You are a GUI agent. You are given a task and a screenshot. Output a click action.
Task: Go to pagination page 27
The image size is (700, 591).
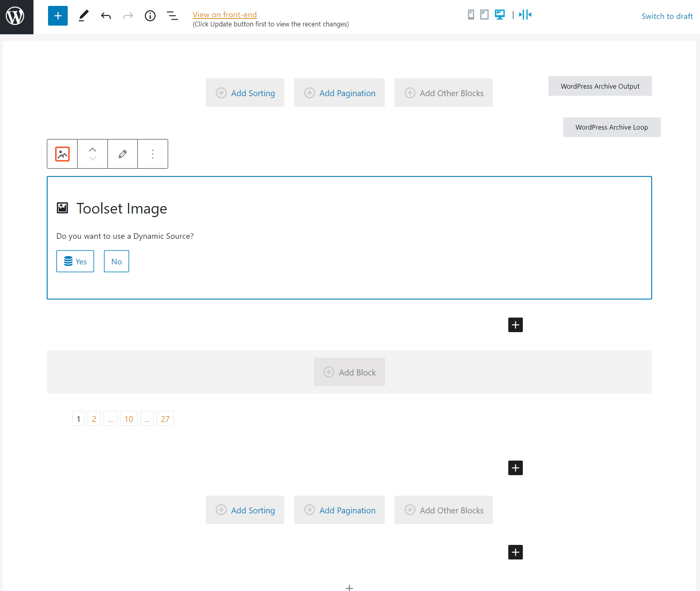click(x=165, y=418)
